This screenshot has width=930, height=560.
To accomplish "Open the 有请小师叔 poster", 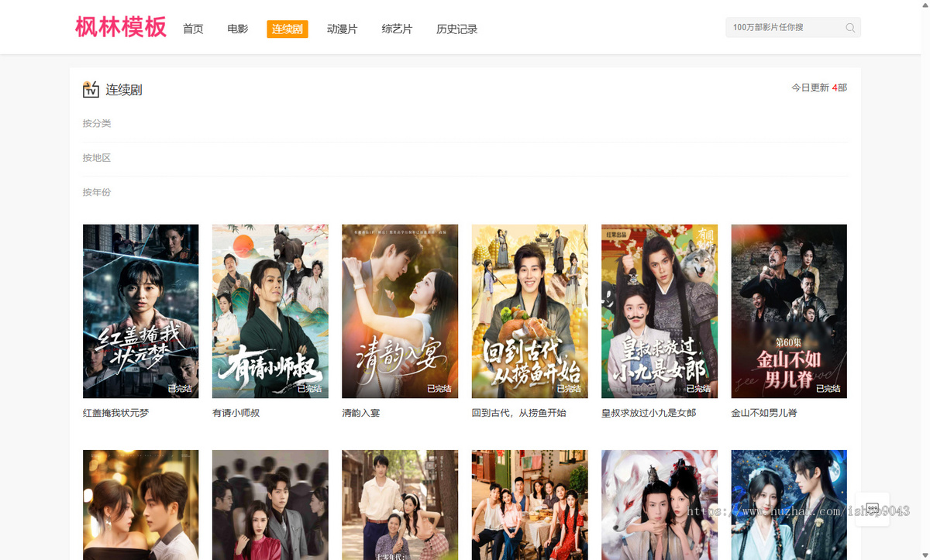I will [270, 311].
